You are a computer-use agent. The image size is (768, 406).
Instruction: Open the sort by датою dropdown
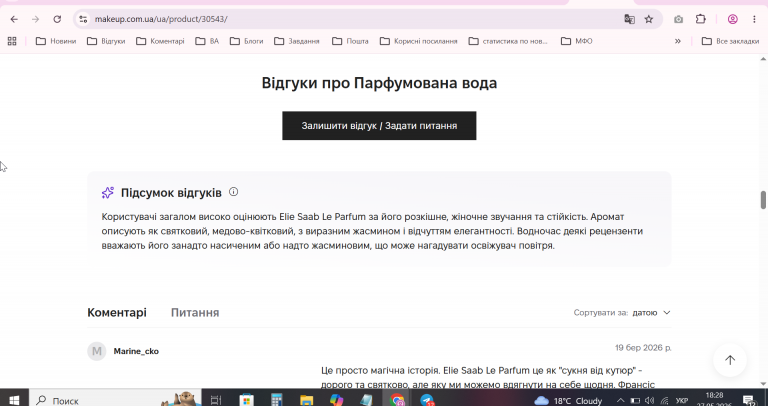tap(651, 312)
